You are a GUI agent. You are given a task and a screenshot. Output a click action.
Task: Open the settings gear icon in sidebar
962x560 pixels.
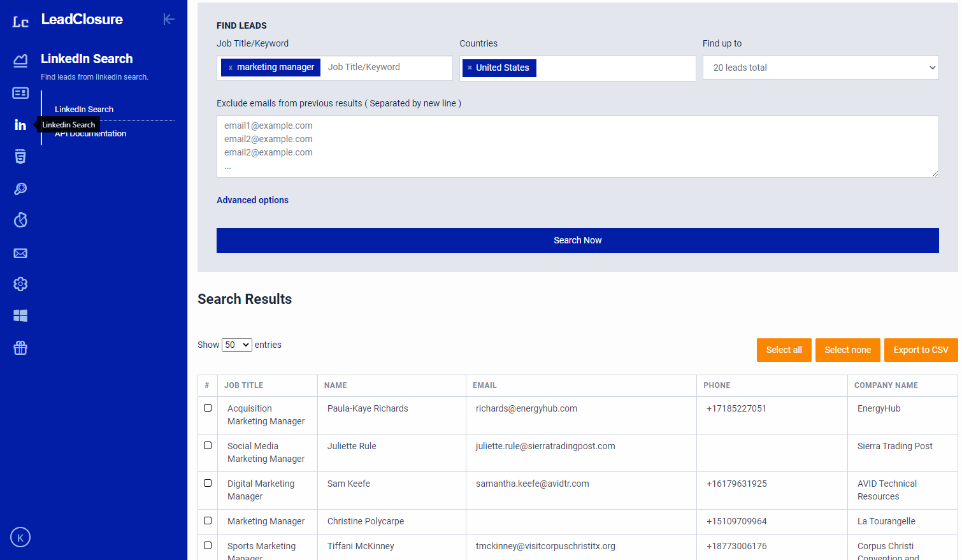coord(20,284)
